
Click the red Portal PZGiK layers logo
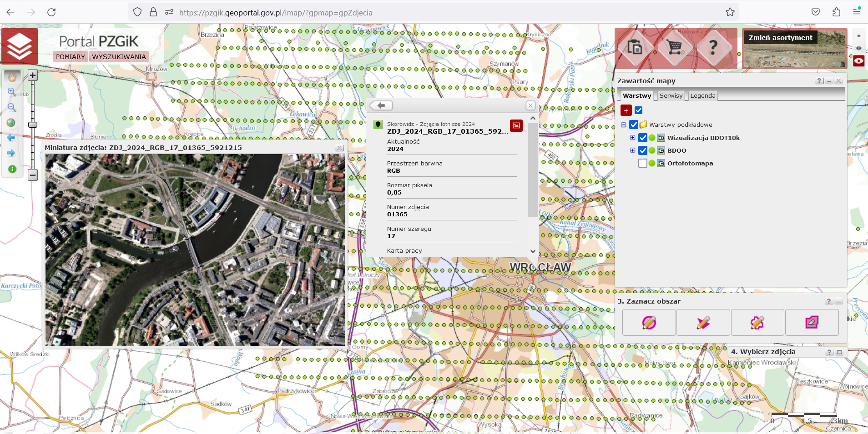20,46
